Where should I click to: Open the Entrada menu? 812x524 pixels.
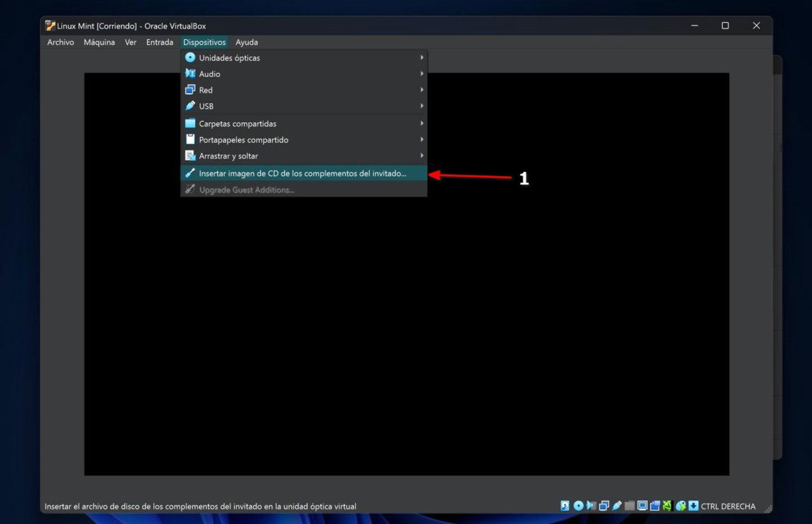click(x=160, y=42)
